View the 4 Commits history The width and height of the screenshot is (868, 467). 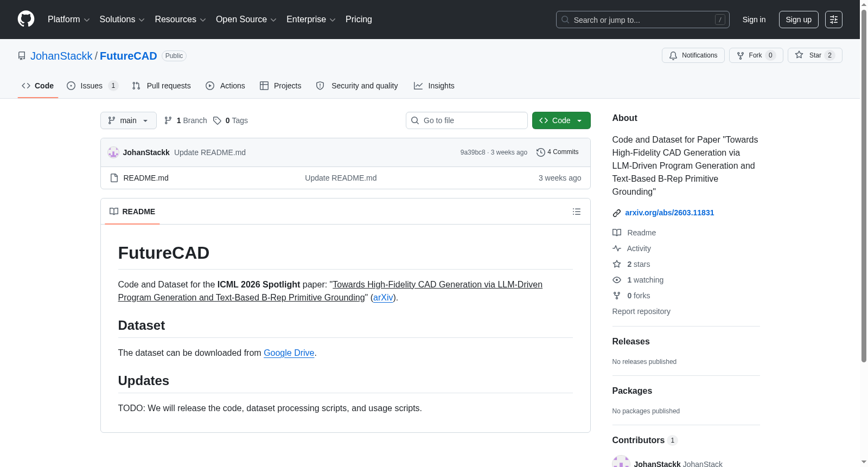click(558, 152)
